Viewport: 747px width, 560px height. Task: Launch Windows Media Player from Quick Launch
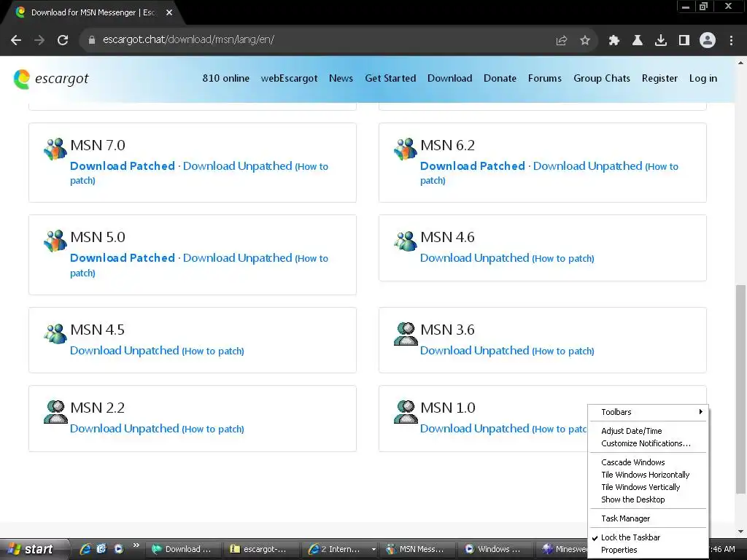(x=119, y=549)
